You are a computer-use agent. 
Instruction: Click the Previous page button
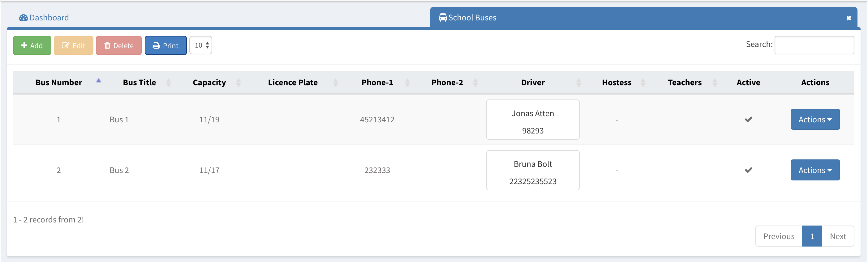click(x=778, y=236)
